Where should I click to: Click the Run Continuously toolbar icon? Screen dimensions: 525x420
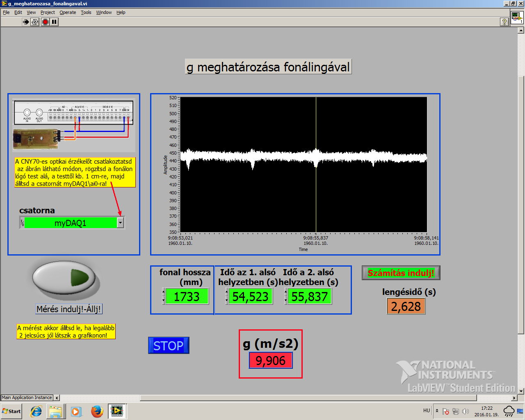[x=35, y=22]
